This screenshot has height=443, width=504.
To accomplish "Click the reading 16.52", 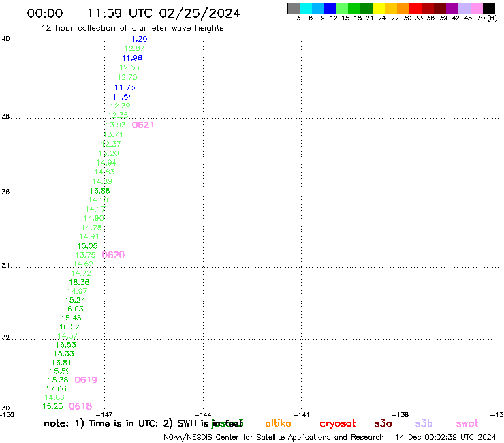I will tap(69, 326).
